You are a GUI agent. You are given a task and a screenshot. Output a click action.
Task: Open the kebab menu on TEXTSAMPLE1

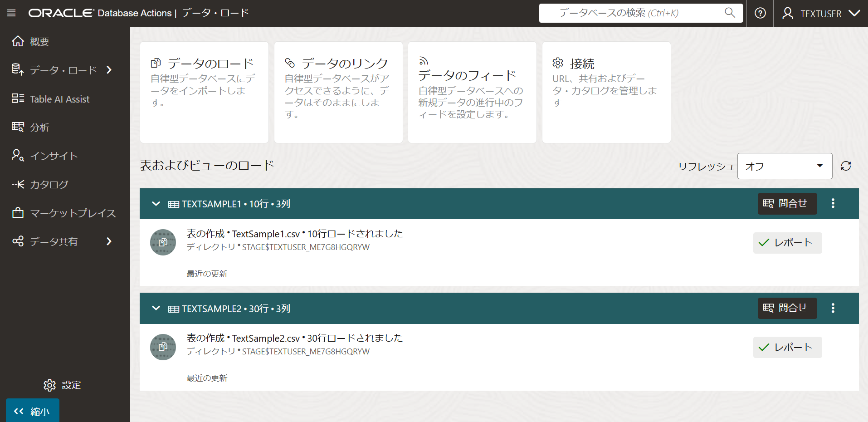click(x=833, y=204)
